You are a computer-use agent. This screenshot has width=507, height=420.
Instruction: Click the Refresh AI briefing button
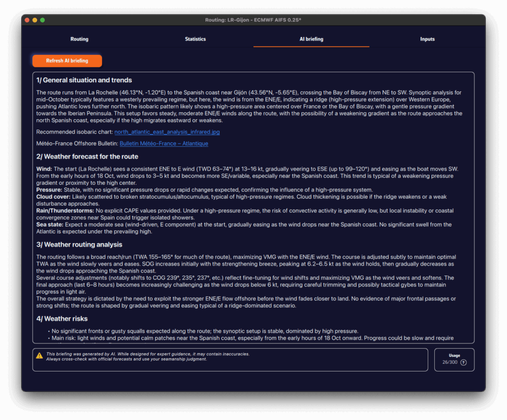point(67,61)
